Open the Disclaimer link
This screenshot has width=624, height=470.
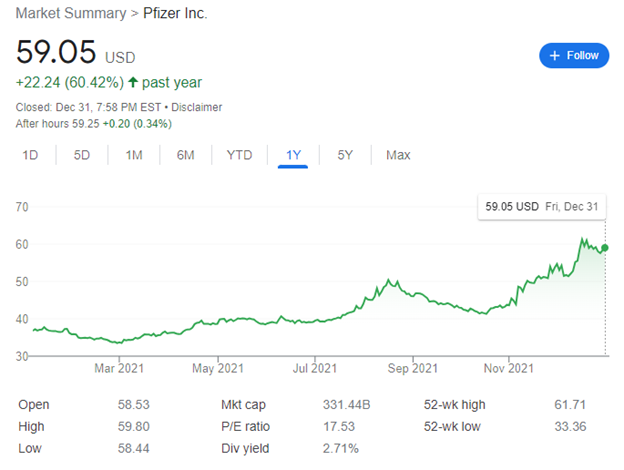pos(197,107)
